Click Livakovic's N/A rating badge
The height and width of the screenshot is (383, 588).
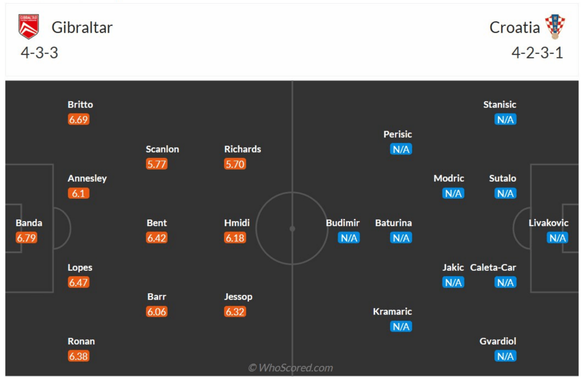coord(557,238)
